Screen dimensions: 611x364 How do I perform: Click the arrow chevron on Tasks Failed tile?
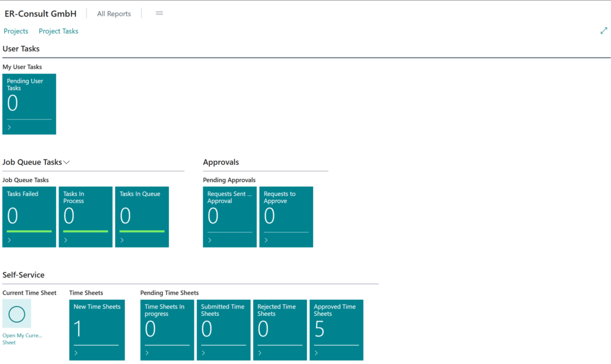(10, 240)
